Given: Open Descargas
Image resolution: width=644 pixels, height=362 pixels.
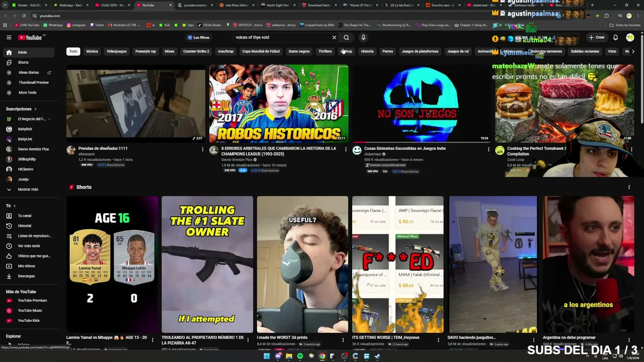Looking at the screenshot, I should click(29, 276).
